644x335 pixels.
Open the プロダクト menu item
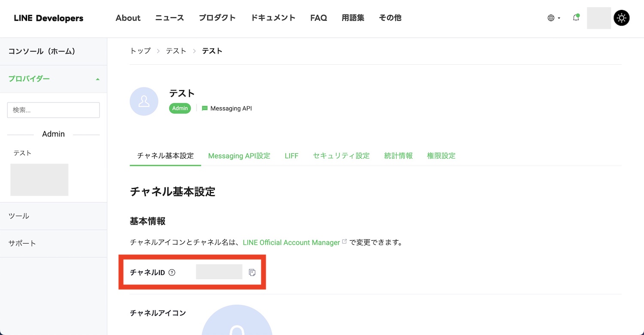(x=217, y=18)
